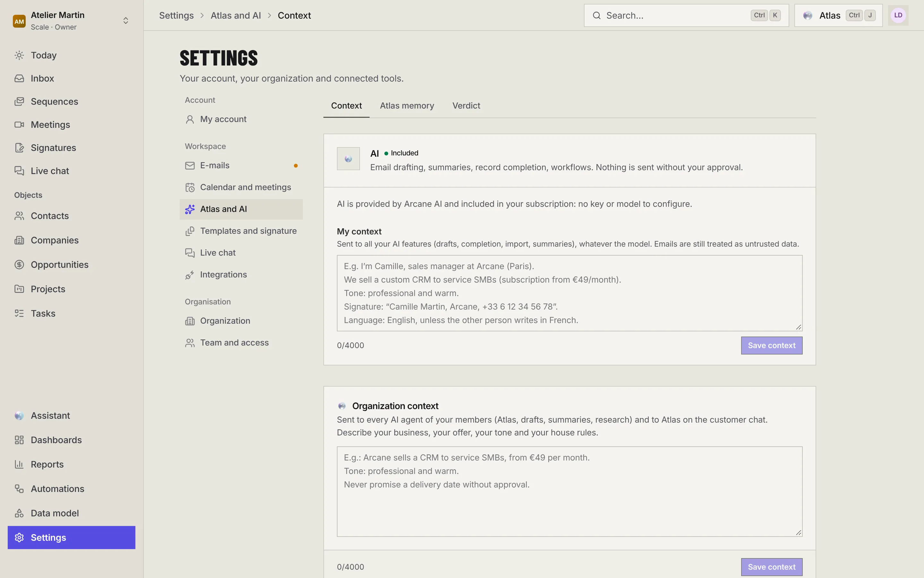The image size is (924, 578).
Task: Select Atlas and AI in settings menu
Action: point(241,209)
